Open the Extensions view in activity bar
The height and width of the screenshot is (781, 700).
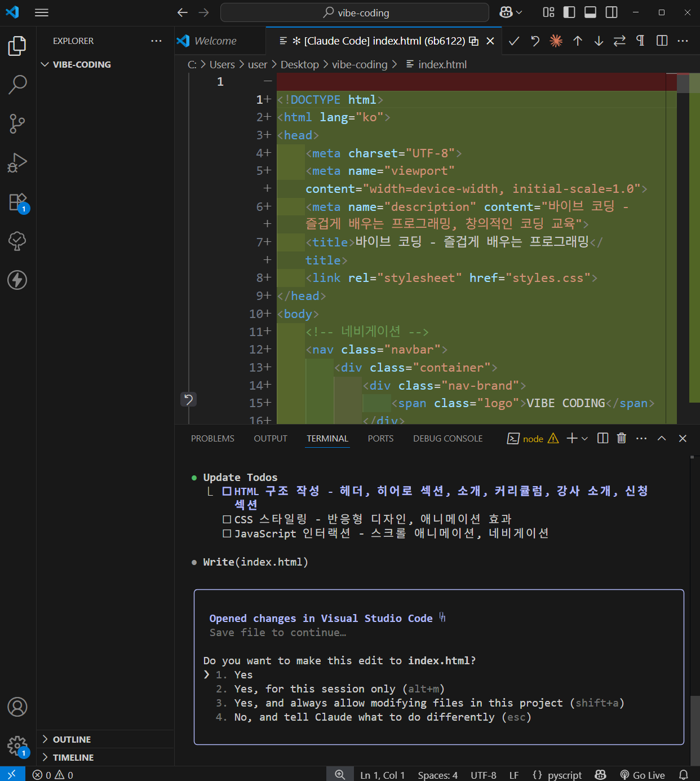tap(17, 202)
